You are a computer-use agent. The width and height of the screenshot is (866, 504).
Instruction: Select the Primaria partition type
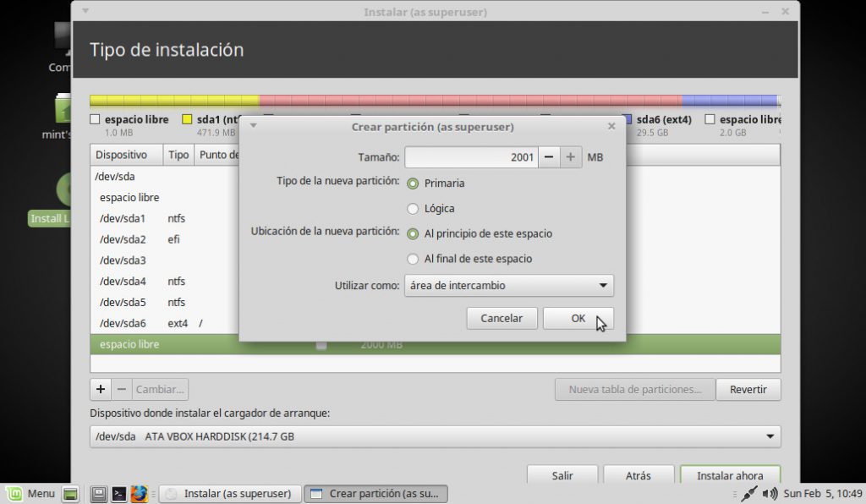coord(413,184)
